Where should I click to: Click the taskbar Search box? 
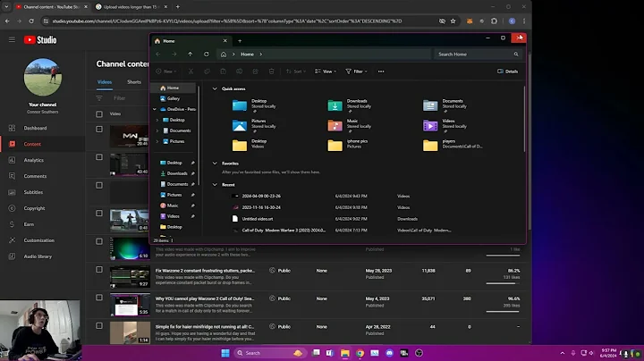pos(269,353)
